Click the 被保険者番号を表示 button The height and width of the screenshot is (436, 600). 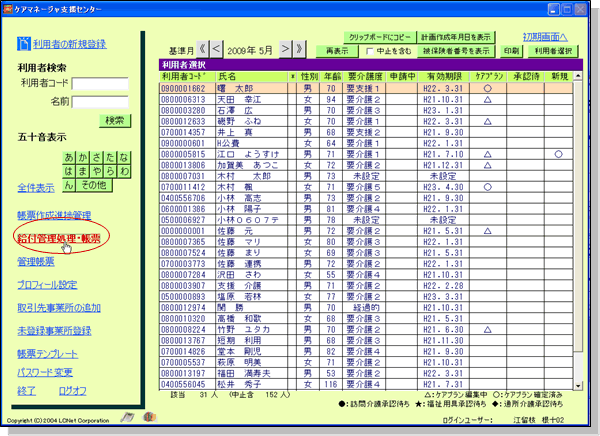456,51
